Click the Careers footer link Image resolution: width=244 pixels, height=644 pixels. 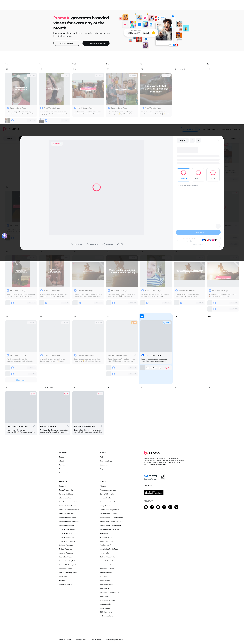(x=62, y=465)
